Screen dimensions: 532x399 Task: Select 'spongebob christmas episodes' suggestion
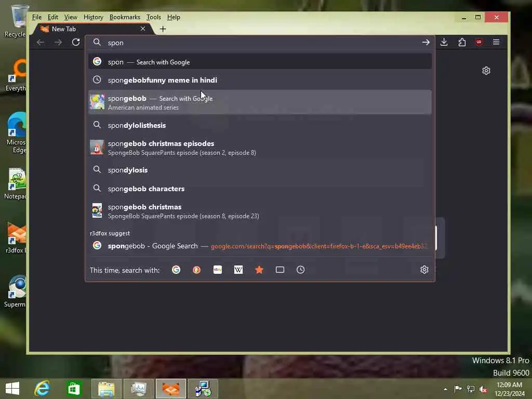[x=260, y=148]
